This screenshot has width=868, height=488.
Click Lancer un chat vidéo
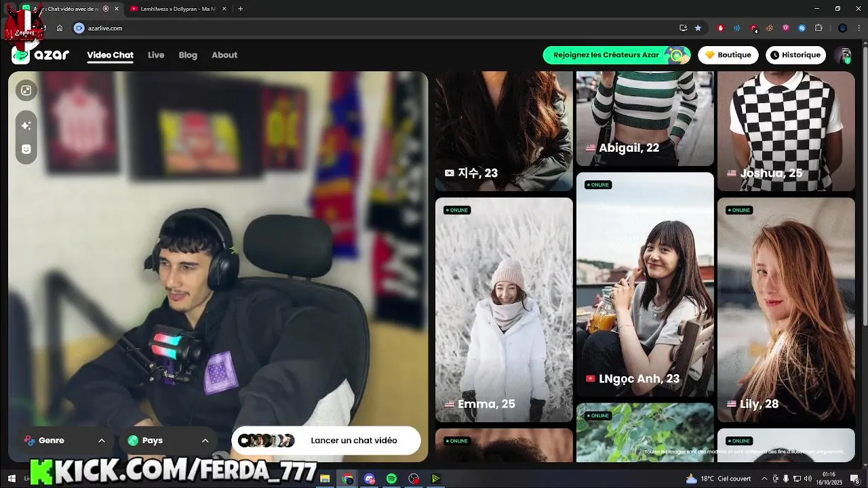[326, 441]
